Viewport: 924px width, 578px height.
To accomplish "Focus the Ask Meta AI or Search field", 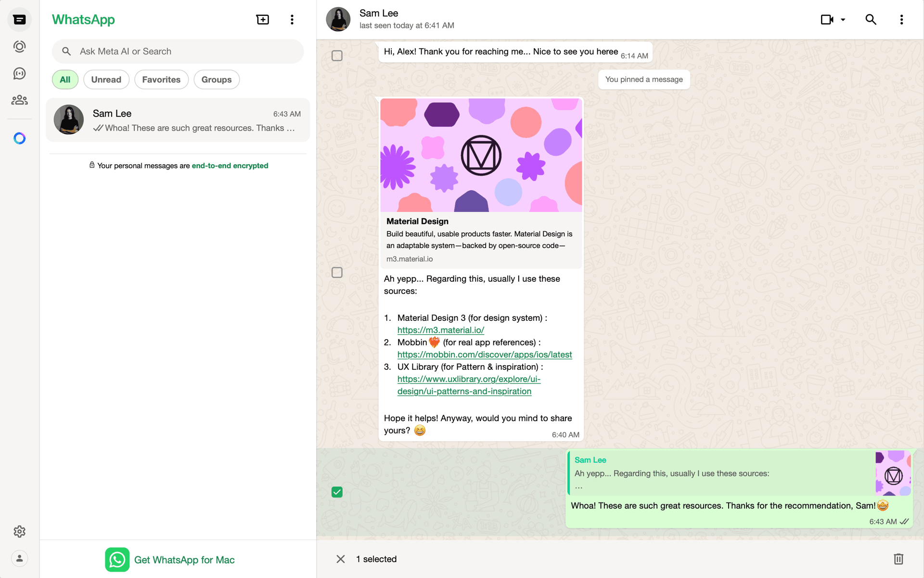I will [x=178, y=52].
